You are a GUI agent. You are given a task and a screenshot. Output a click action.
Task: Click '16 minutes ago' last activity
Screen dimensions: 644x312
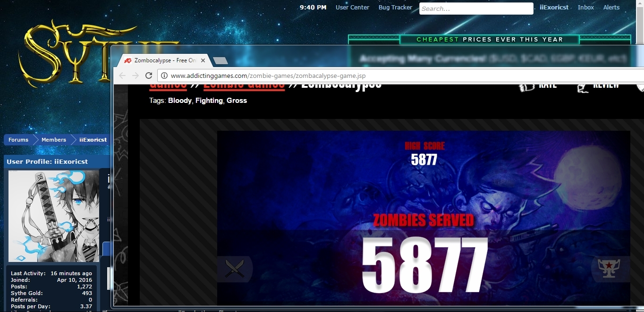point(71,273)
